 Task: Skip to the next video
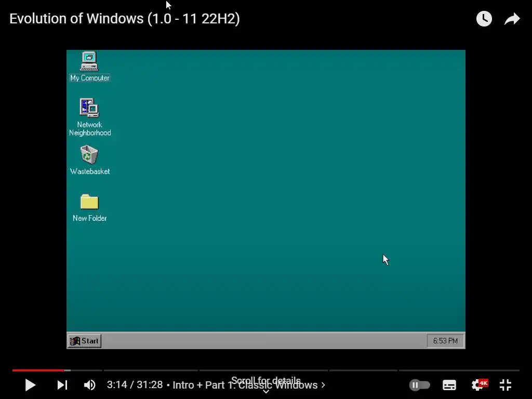point(62,385)
